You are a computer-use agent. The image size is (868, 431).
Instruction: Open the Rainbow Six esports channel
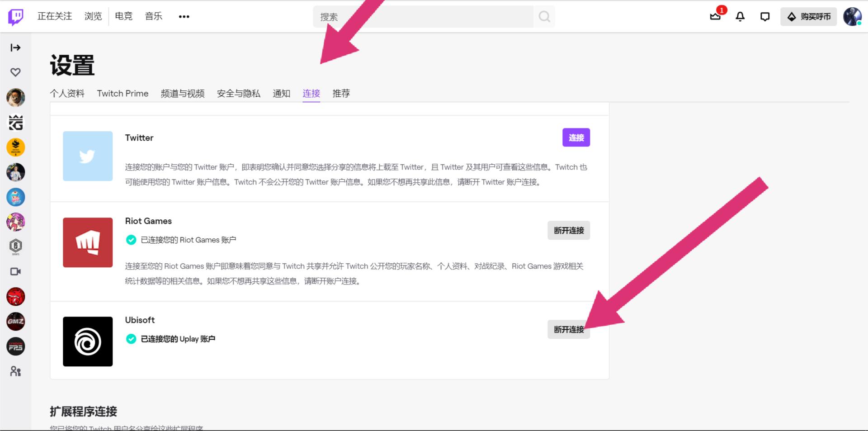pyautogui.click(x=15, y=247)
